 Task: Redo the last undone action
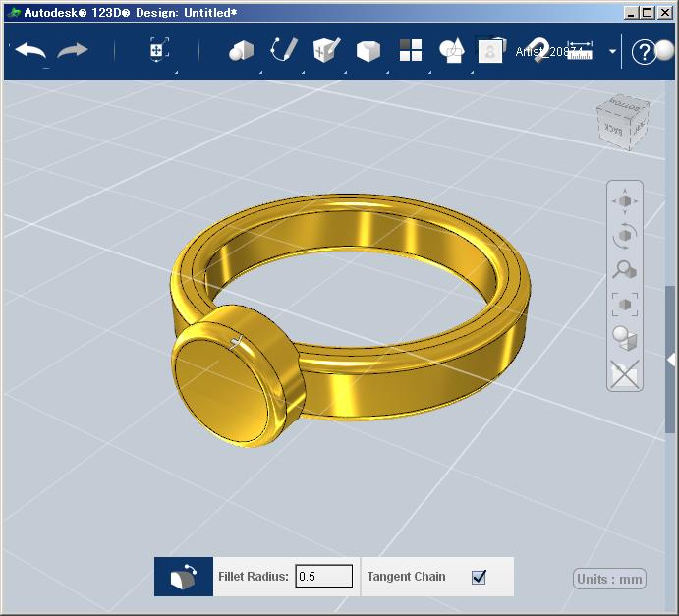(73, 51)
